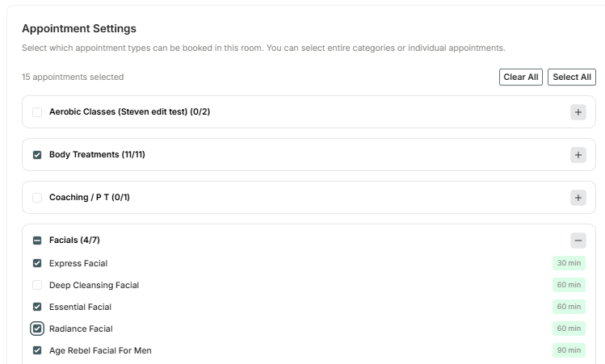605x364 pixels.
Task: Collapse the Facials category with minus icon
Action: (578, 241)
